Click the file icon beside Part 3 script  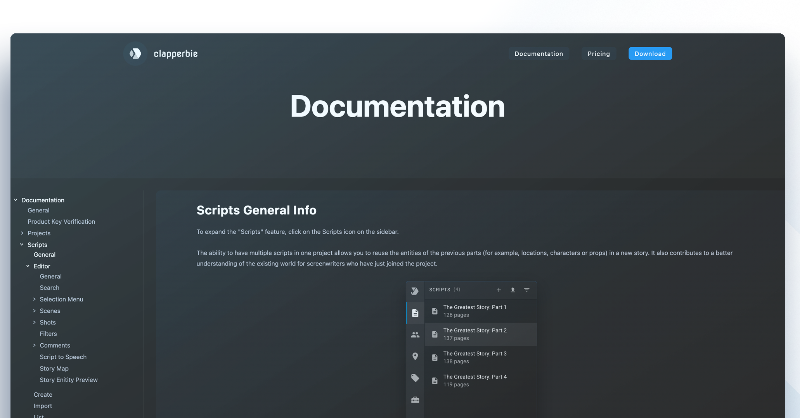pyautogui.click(x=435, y=357)
